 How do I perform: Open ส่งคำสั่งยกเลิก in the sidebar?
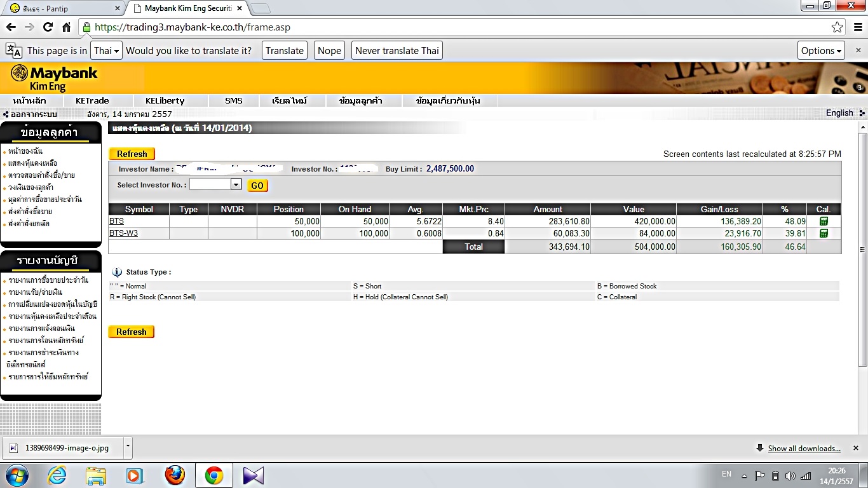pyautogui.click(x=29, y=224)
